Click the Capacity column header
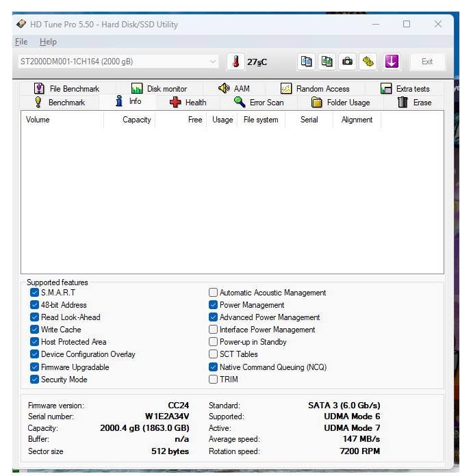Image resolution: width=460 pixels, height=476 pixels. pyautogui.click(x=136, y=120)
